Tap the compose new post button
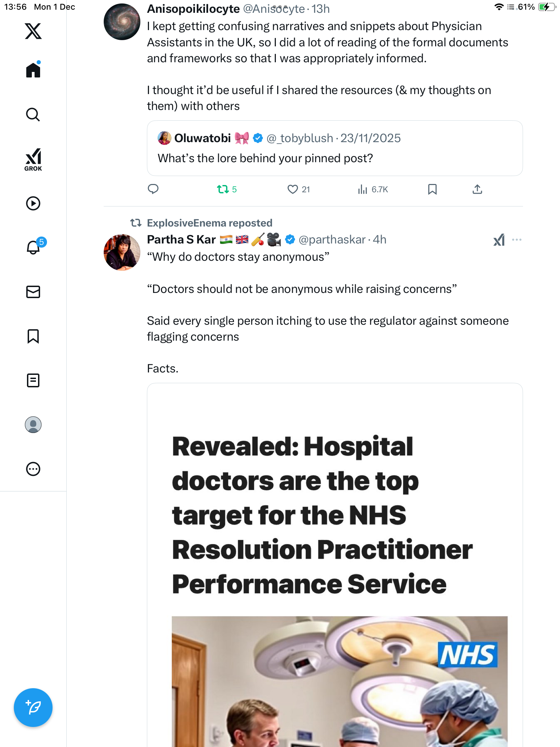The image size is (560, 747). [x=33, y=708]
